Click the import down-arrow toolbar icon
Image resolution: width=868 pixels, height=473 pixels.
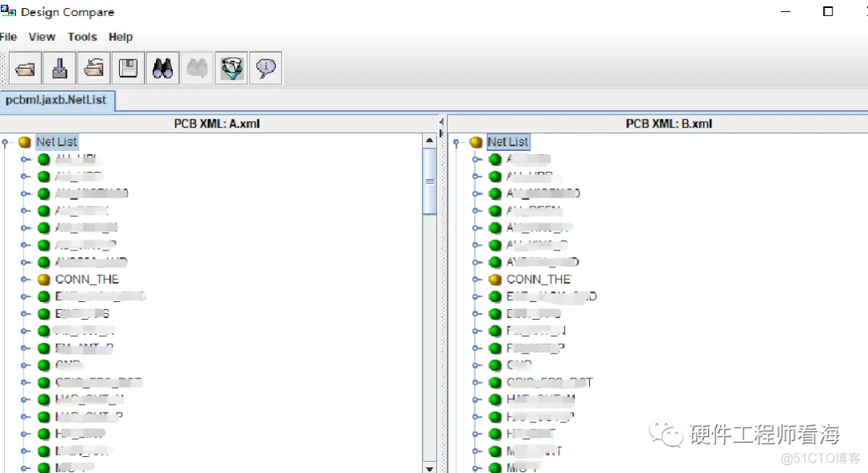click(x=59, y=68)
